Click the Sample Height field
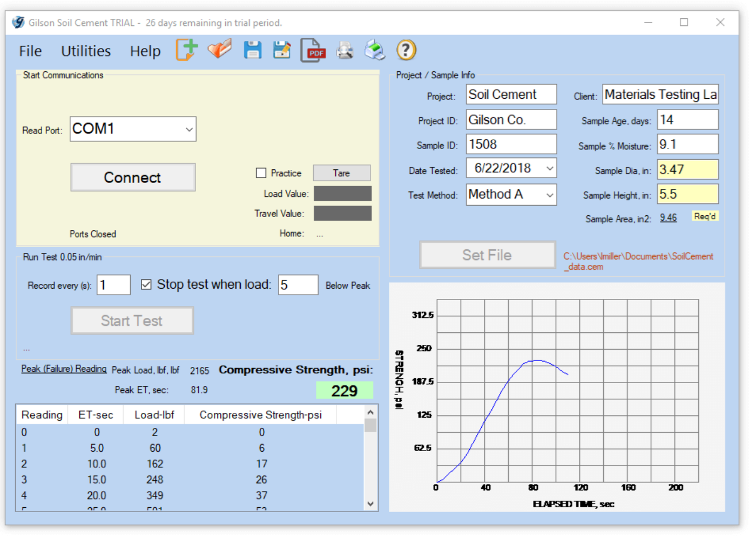756x538 pixels. 687,194
